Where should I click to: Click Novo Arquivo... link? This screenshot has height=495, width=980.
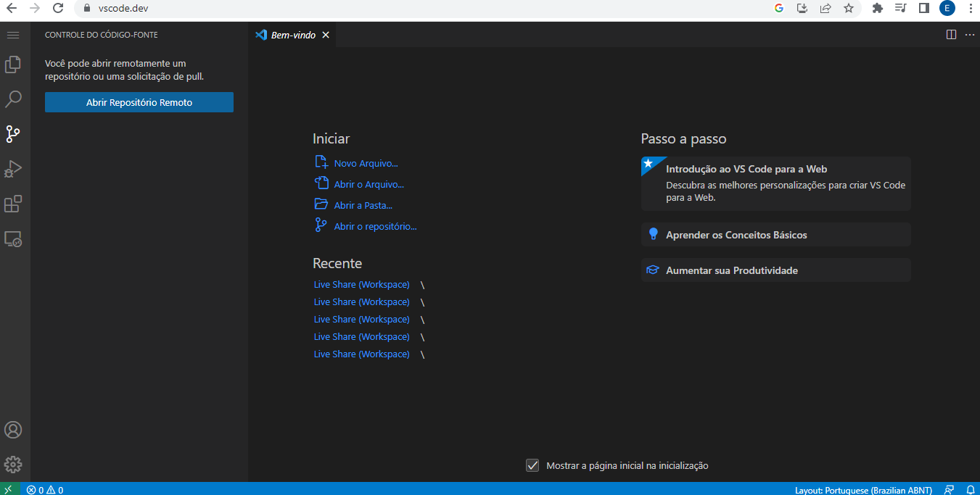point(366,164)
